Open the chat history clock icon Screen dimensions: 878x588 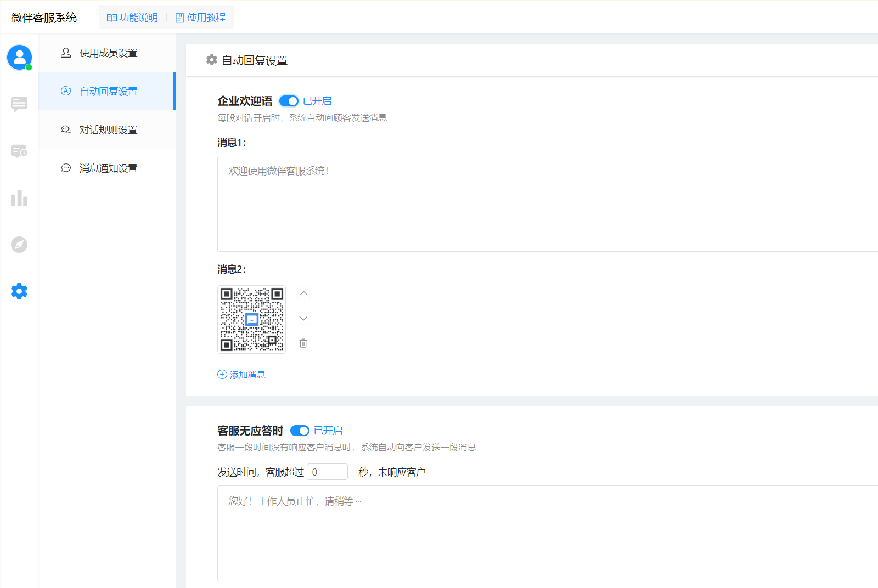19,151
